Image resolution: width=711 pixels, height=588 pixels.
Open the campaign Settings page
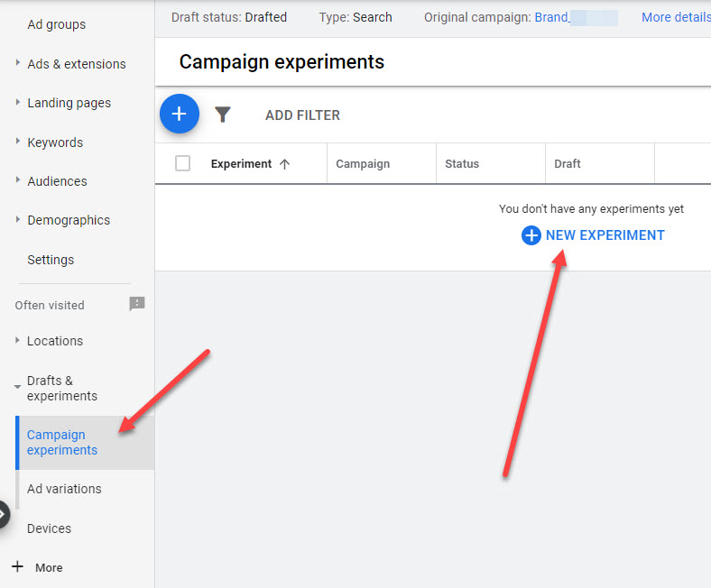tap(51, 260)
